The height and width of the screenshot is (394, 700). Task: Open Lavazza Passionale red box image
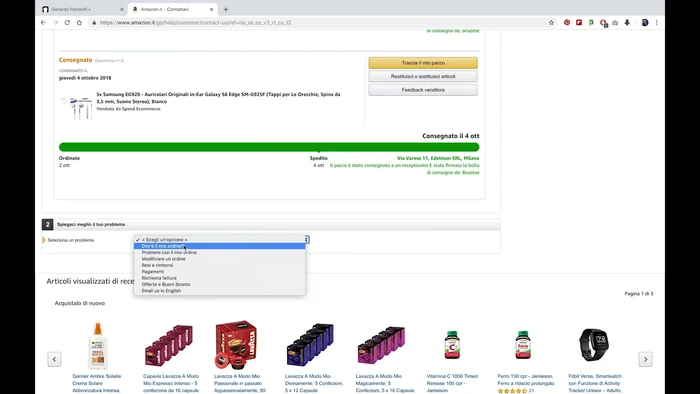(x=236, y=344)
